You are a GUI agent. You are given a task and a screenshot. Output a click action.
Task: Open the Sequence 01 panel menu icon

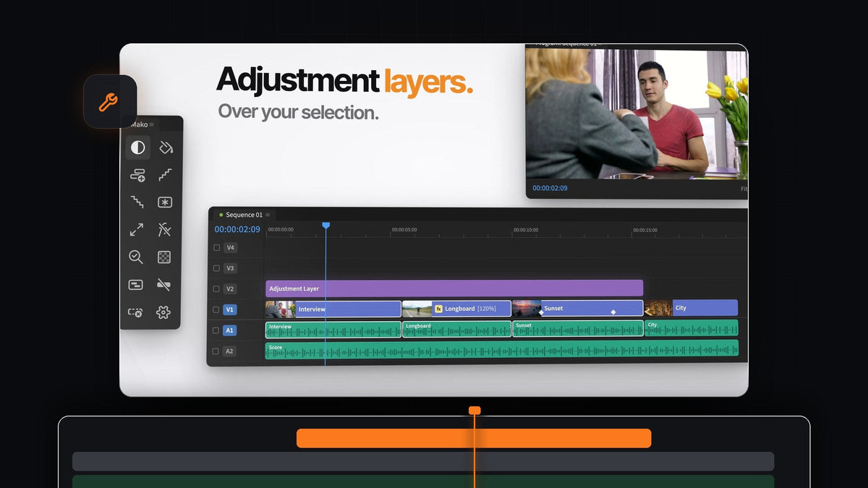click(268, 215)
